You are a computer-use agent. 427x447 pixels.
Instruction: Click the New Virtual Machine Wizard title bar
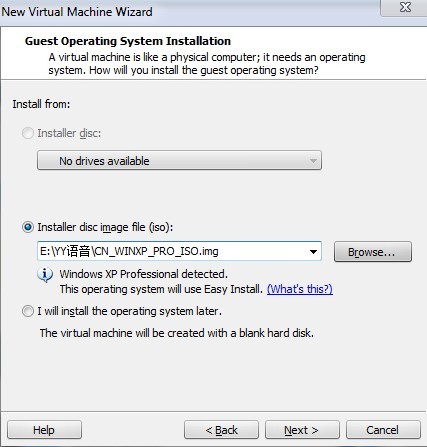point(77,12)
